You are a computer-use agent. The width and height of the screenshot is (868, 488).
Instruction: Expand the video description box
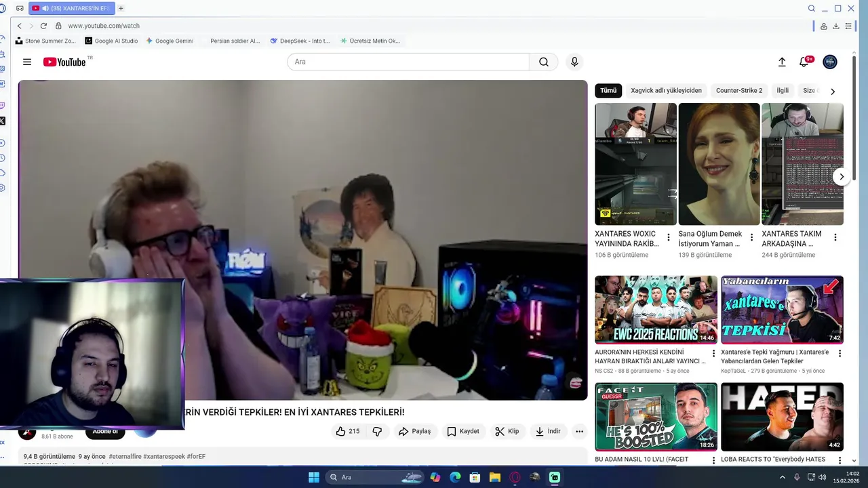pyautogui.click(x=302, y=457)
